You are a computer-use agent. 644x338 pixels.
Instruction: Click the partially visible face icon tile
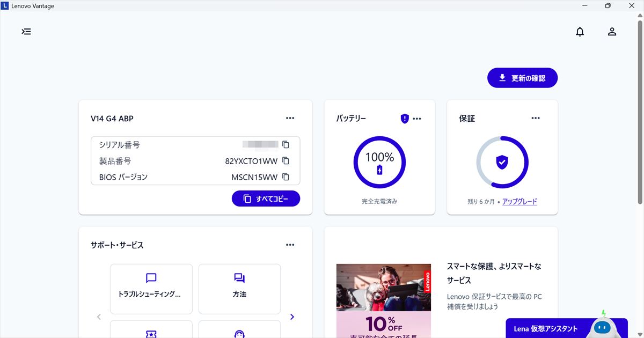[x=239, y=329]
